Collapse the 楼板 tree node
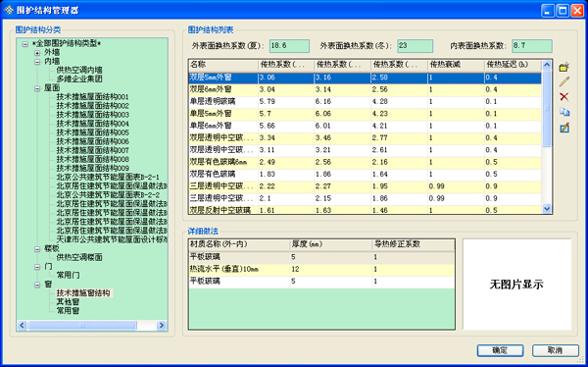Image resolution: width=588 pixels, height=367 pixels. (37, 248)
